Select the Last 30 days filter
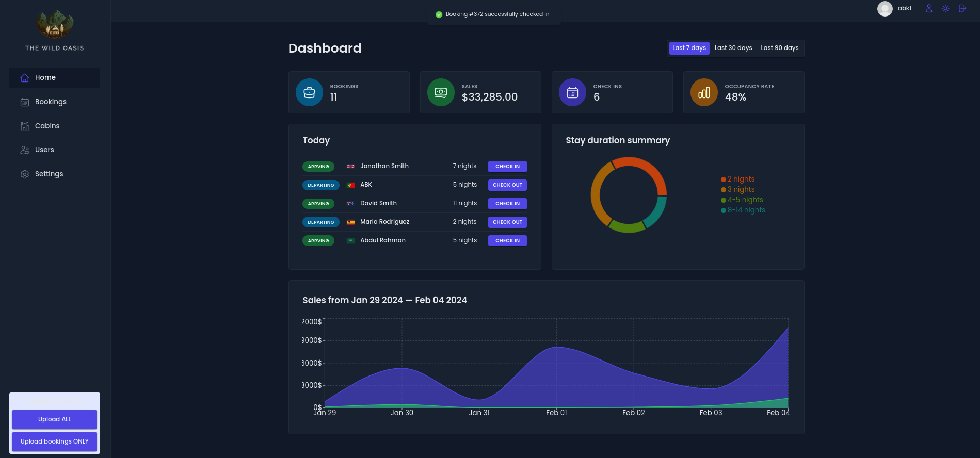 [x=733, y=48]
